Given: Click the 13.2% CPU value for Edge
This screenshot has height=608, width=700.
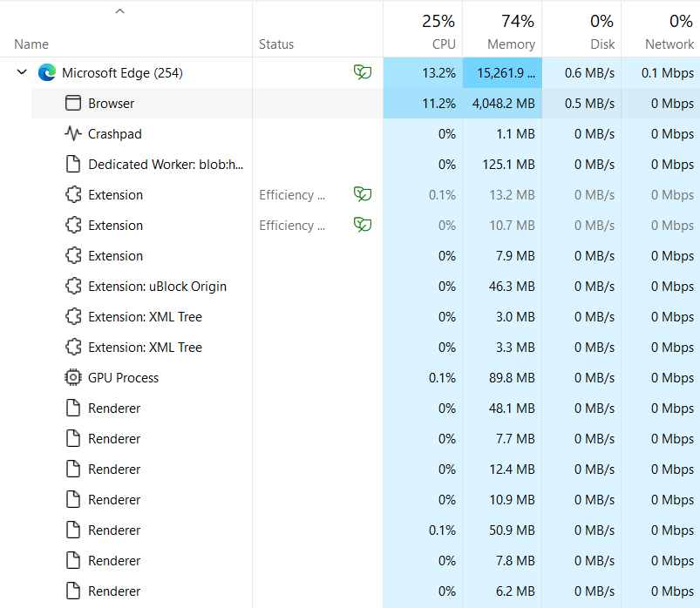Looking at the screenshot, I should (x=438, y=72).
